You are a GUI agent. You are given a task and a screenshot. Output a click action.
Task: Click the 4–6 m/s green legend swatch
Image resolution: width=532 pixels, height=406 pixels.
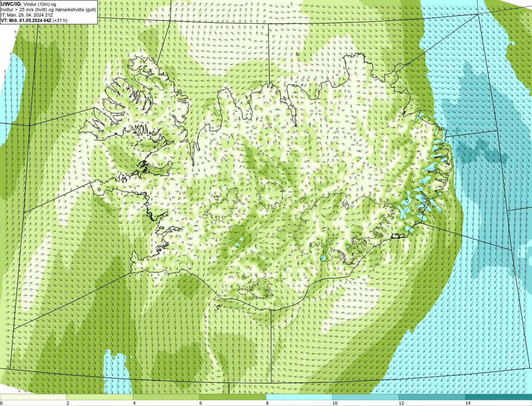click(x=166, y=397)
